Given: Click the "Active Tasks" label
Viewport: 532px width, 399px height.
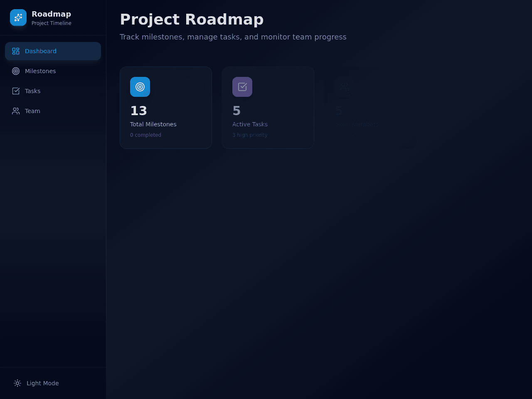Looking at the screenshot, I should 250,124.
